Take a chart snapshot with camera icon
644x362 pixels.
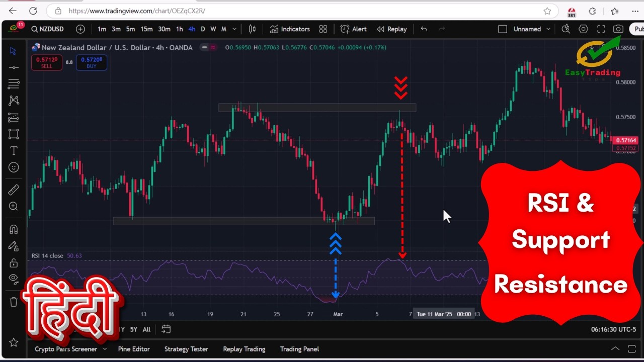(618, 29)
